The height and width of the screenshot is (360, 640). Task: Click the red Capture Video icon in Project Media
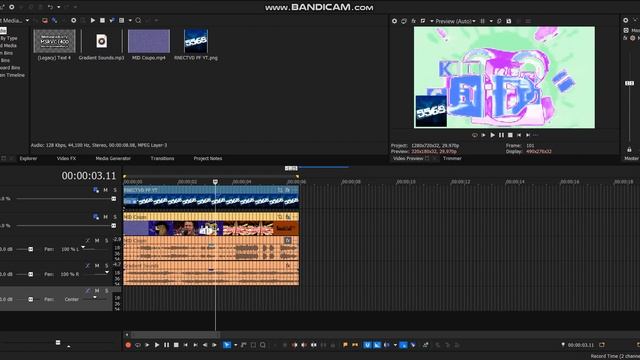click(44, 20)
